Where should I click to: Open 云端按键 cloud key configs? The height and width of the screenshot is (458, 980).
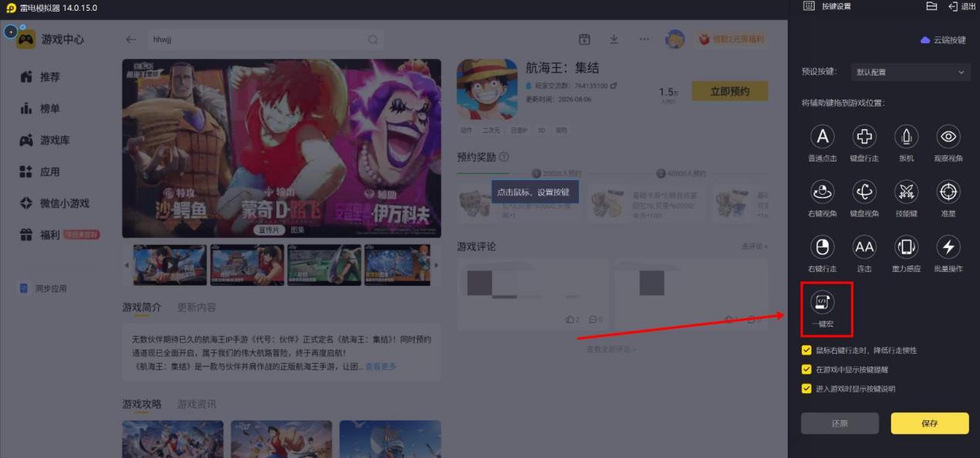pos(944,40)
